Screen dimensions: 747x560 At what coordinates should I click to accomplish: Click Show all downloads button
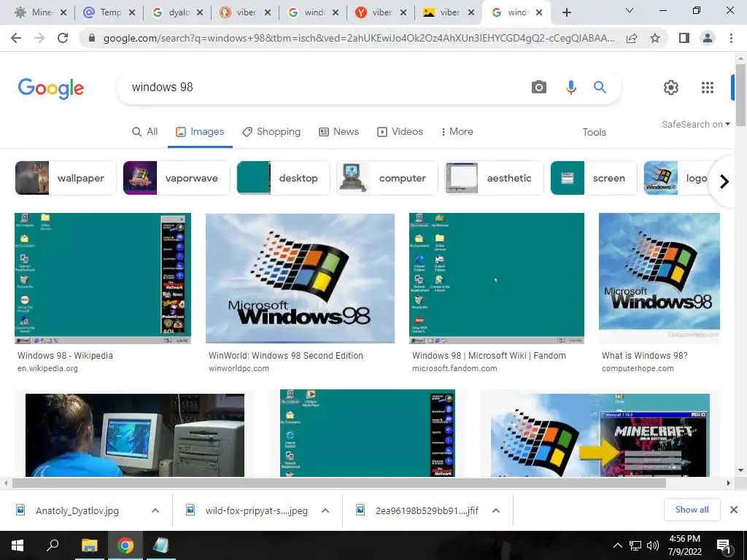pyautogui.click(x=692, y=510)
